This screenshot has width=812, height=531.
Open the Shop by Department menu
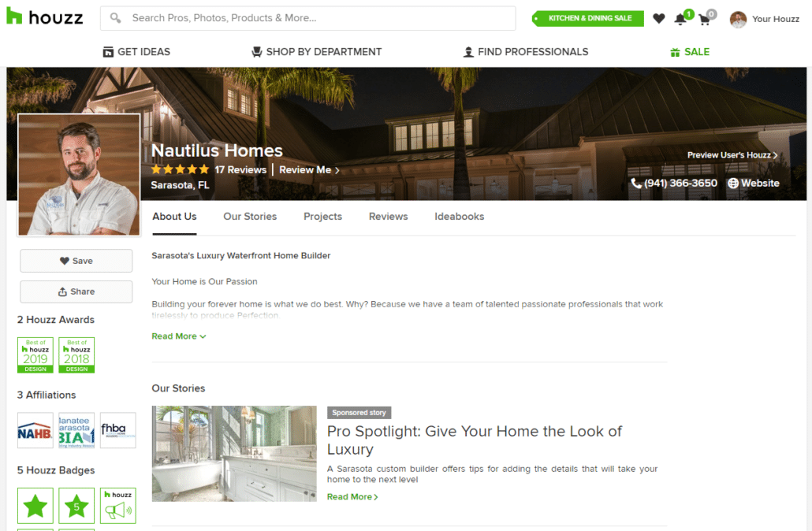[316, 52]
